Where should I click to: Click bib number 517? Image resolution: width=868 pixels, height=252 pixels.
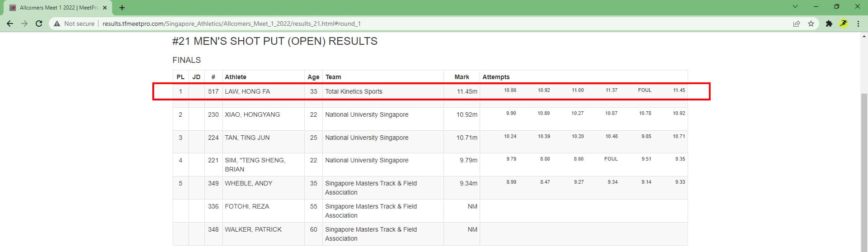(x=213, y=91)
